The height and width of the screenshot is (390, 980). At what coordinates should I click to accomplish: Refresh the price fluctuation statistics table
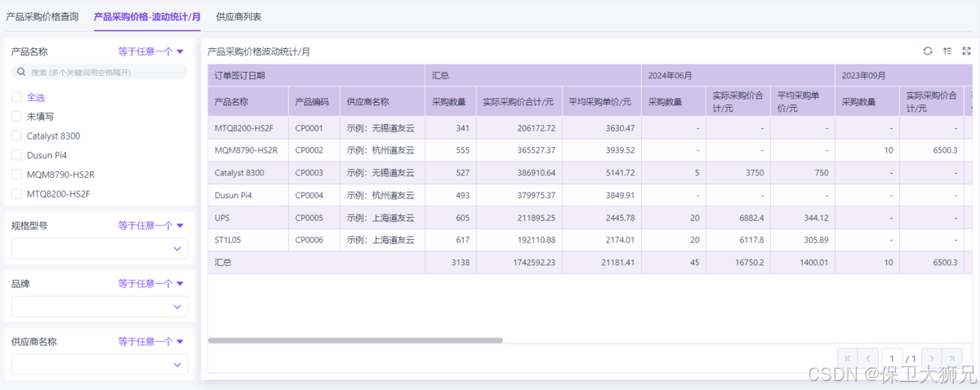[x=928, y=51]
